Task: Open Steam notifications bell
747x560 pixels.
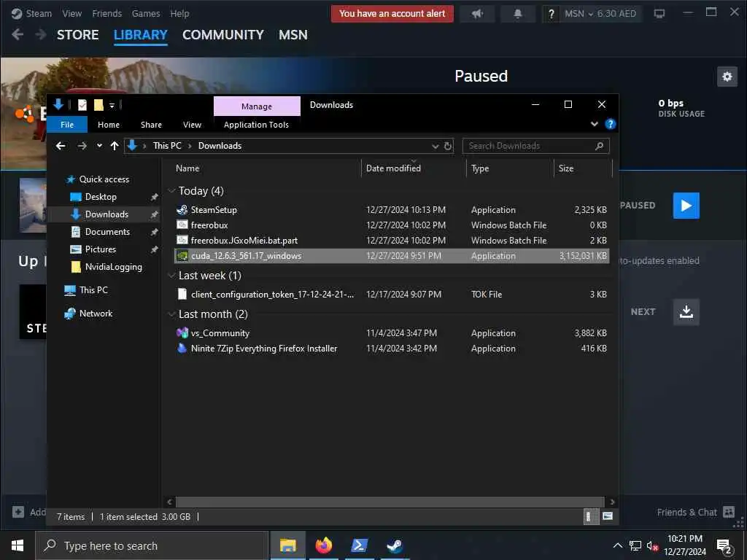Action: click(517, 14)
